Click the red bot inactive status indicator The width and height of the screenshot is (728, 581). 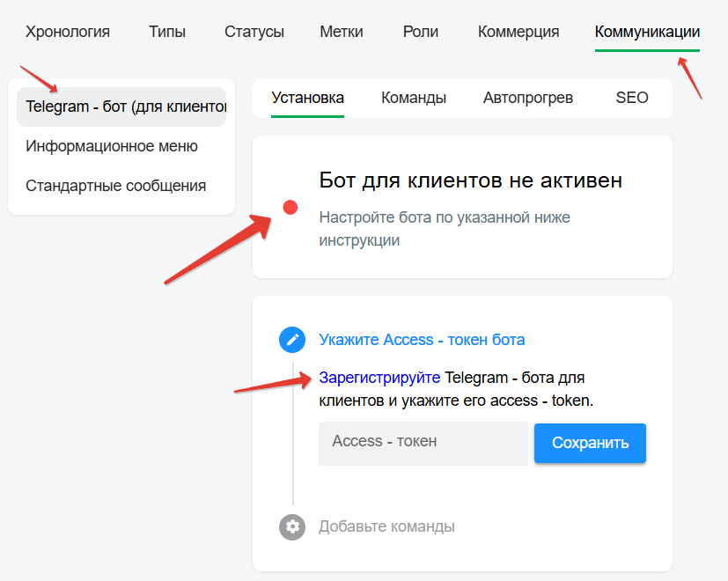tap(290, 207)
